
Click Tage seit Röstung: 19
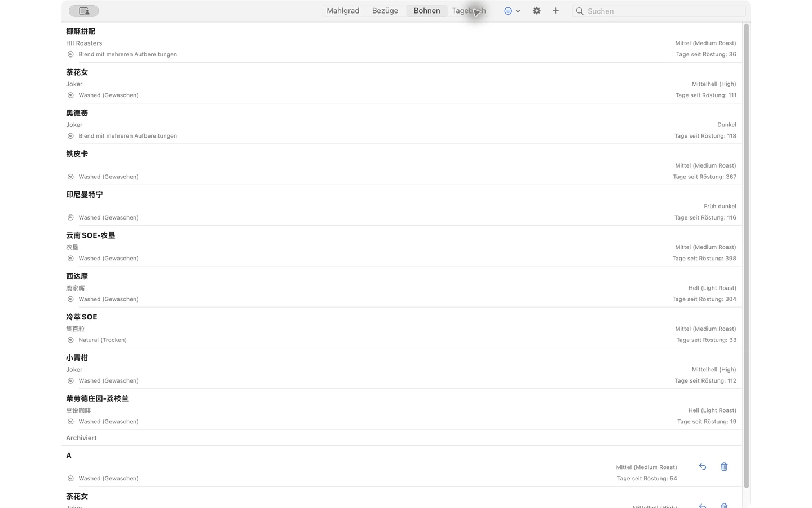707,422
